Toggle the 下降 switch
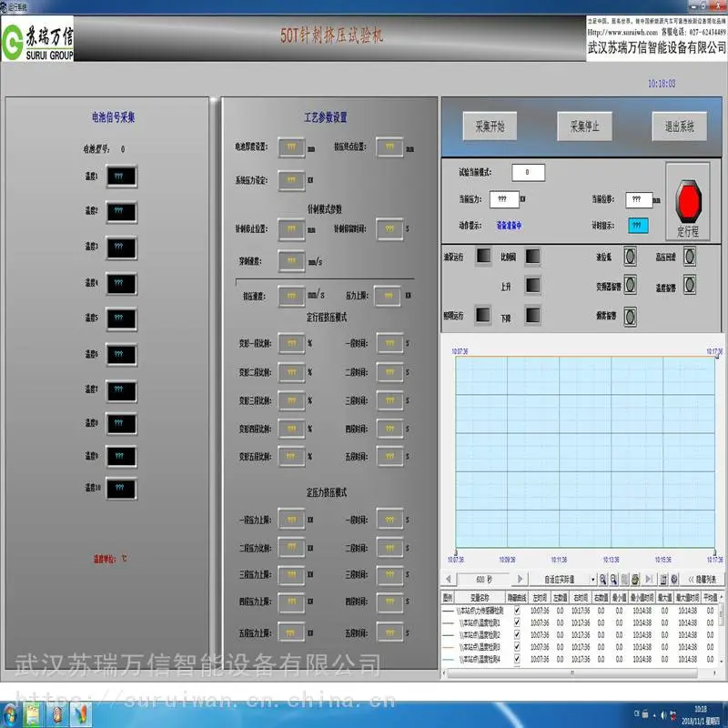728x728 pixels. 532,315
